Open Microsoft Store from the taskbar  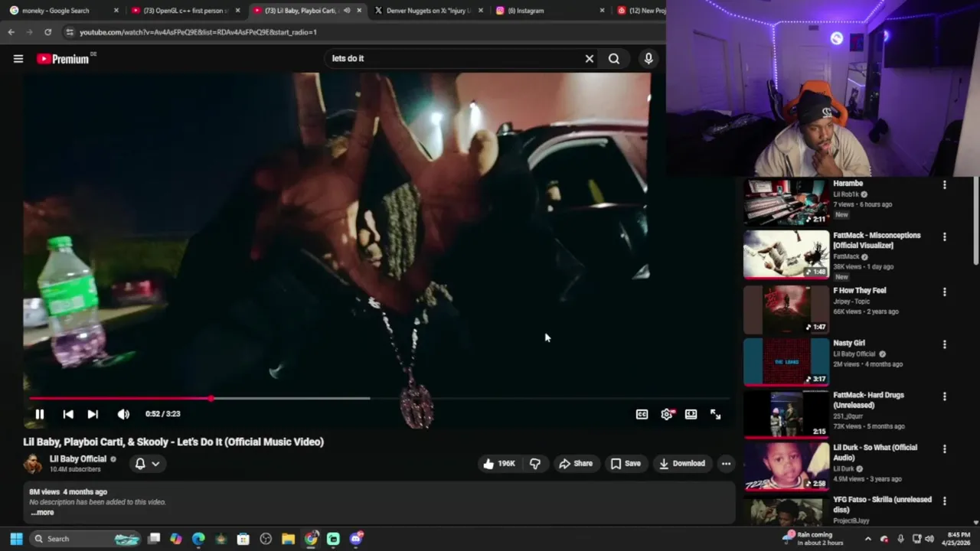243,539
